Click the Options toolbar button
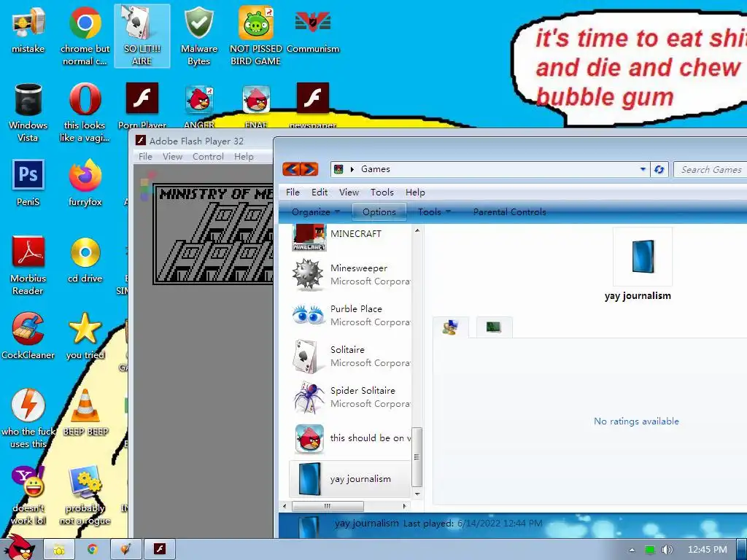Image resolution: width=747 pixels, height=560 pixels. (x=379, y=212)
